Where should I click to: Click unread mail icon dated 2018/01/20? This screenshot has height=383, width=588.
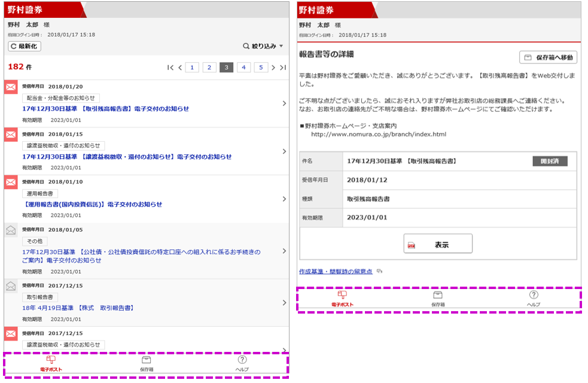click(11, 87)
